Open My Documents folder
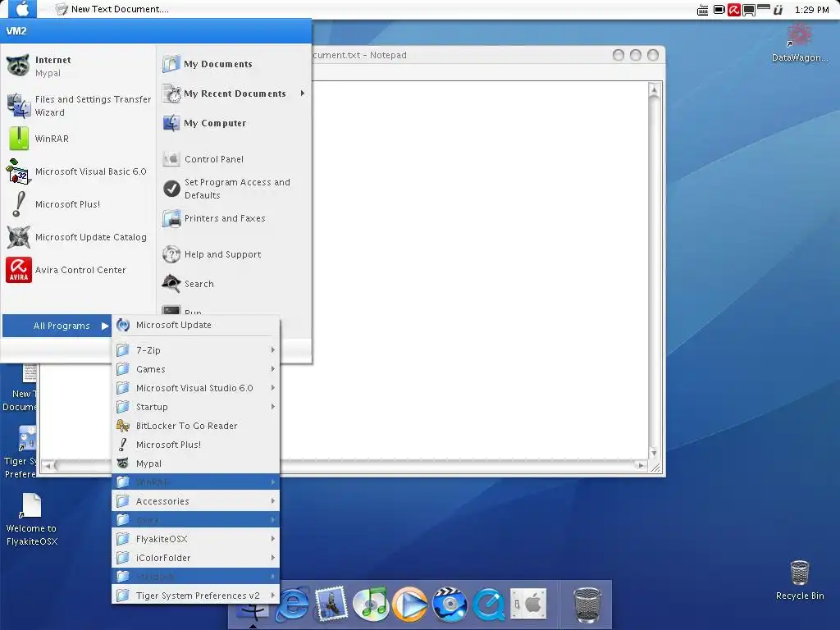 [x=234, y=64]
